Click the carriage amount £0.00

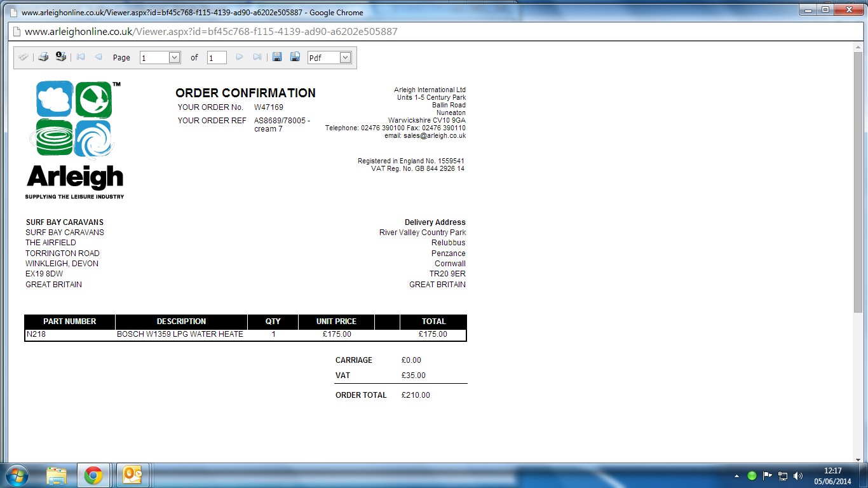coord(412,360)
